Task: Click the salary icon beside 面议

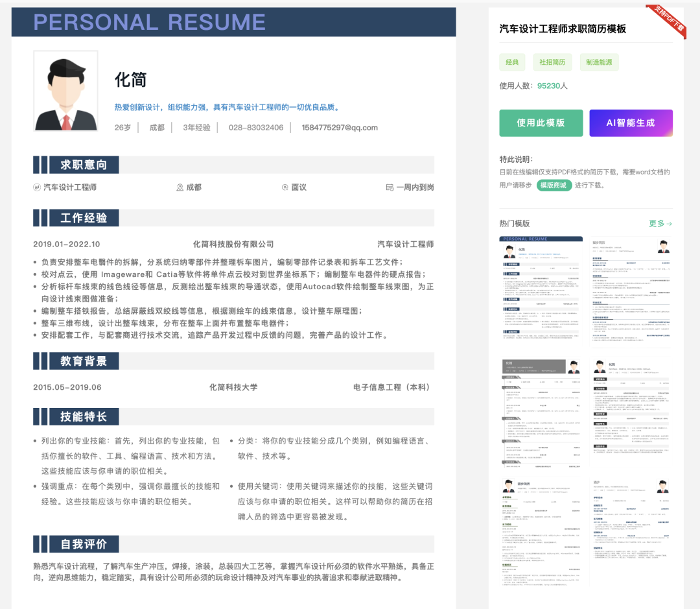Action: [x=284, y=187]
